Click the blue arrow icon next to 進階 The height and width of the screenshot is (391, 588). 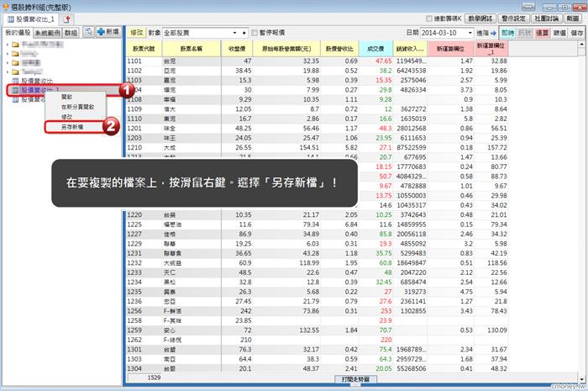[493, 33]
